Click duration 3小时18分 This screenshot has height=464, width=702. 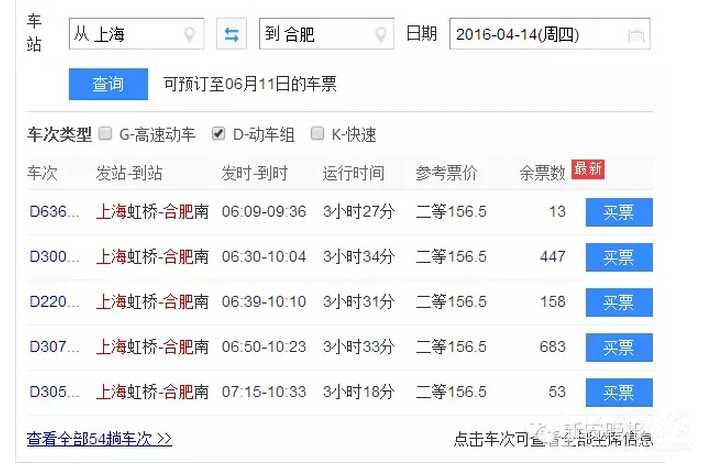359,392
